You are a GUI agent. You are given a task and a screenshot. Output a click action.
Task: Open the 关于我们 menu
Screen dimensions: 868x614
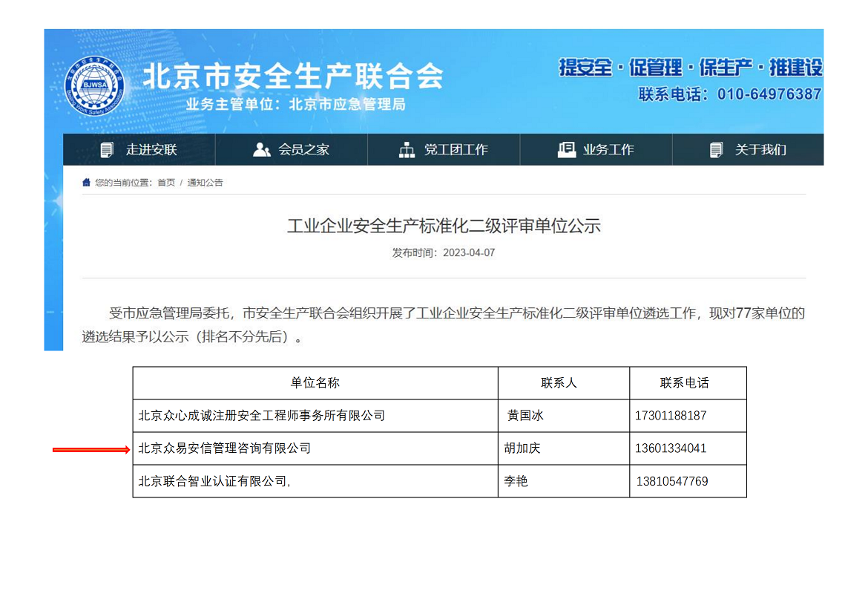(x=748, y=150)
